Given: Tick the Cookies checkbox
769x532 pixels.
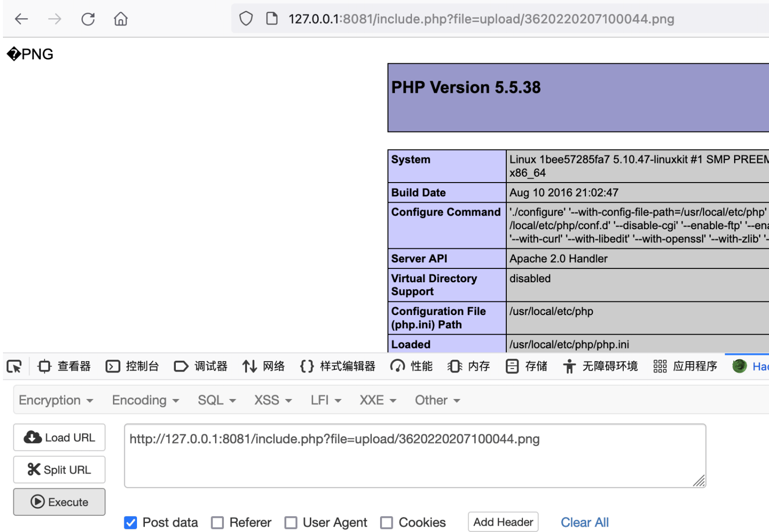Looking at the screenshot, I should (x=386, y=523).
